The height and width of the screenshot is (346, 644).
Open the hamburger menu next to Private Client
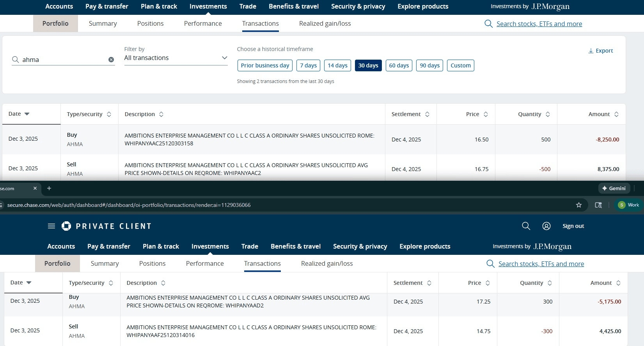(51, 226)
